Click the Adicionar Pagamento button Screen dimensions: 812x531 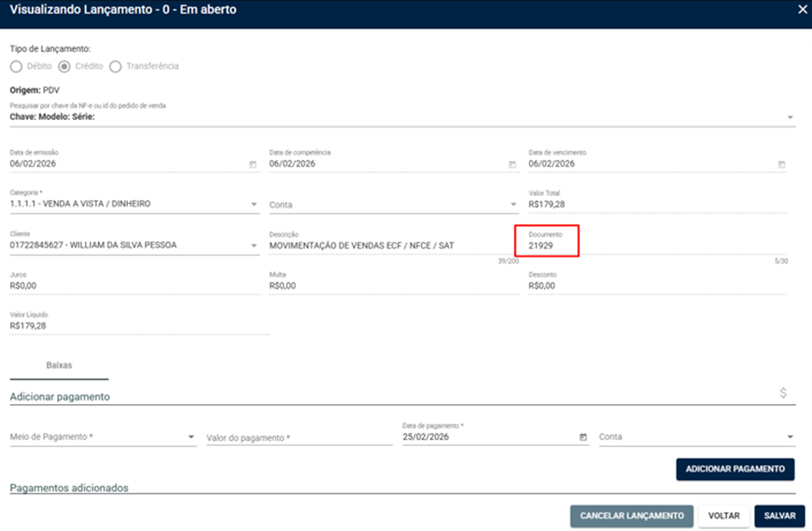click(x=735, y=469)
